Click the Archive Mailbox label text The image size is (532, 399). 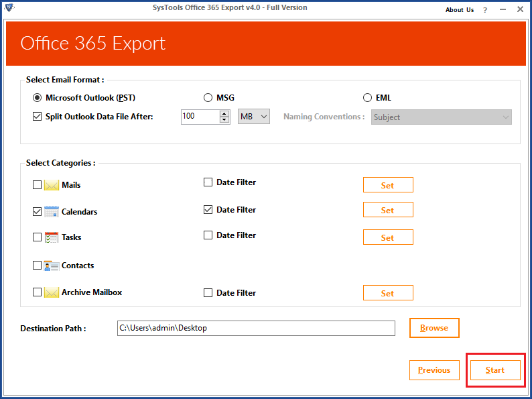[x=92, y=292]
